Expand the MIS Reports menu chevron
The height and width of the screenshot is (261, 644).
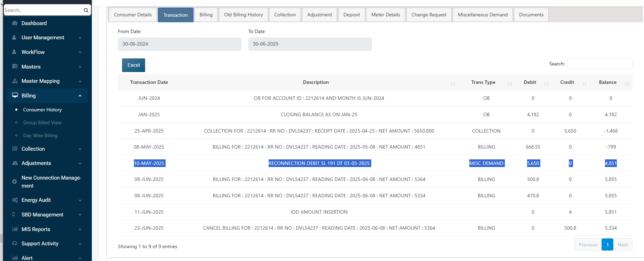tap(80, 229)
